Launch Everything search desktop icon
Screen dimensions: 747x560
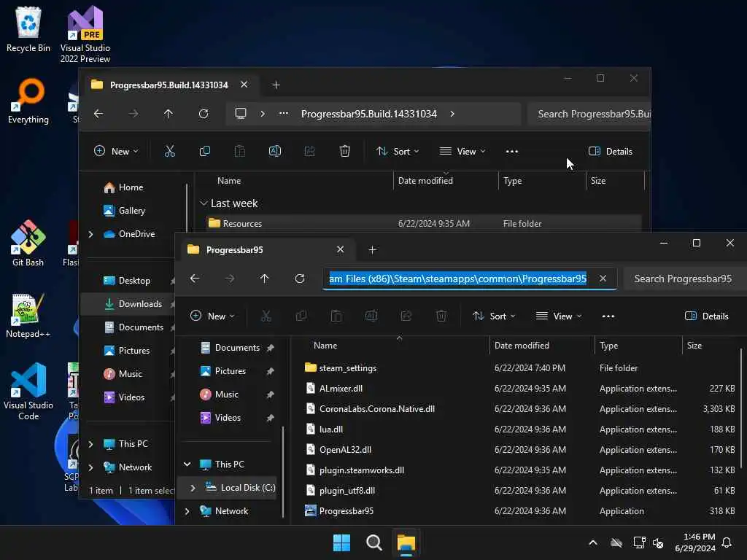point(28,101)
